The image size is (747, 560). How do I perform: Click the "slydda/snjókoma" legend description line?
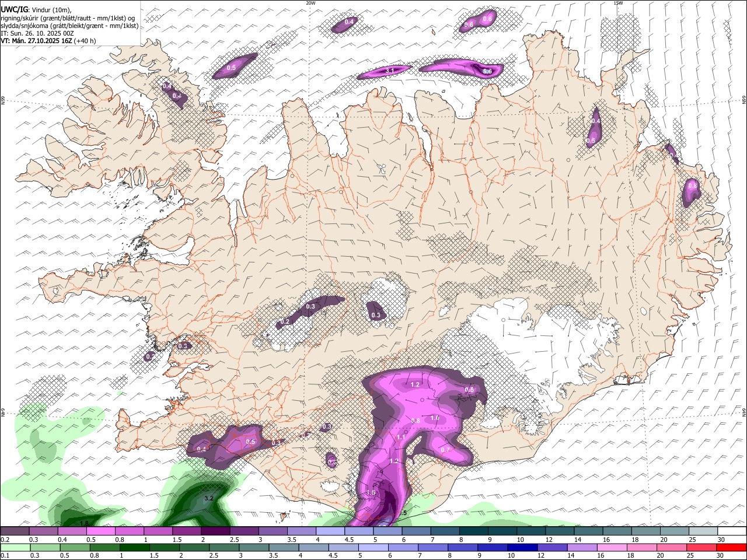tap(69, 26)
